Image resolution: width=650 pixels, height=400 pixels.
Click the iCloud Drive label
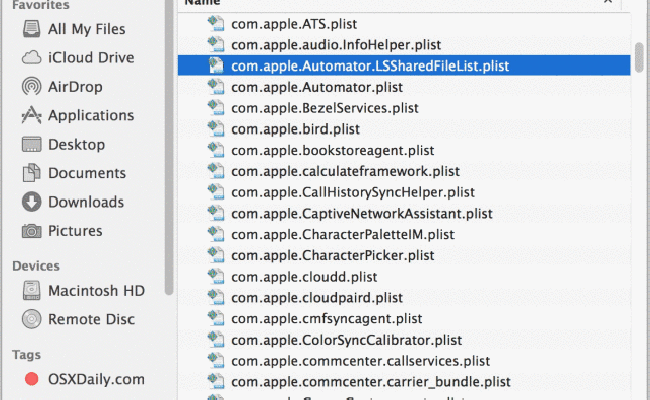[x=91, y=58]
